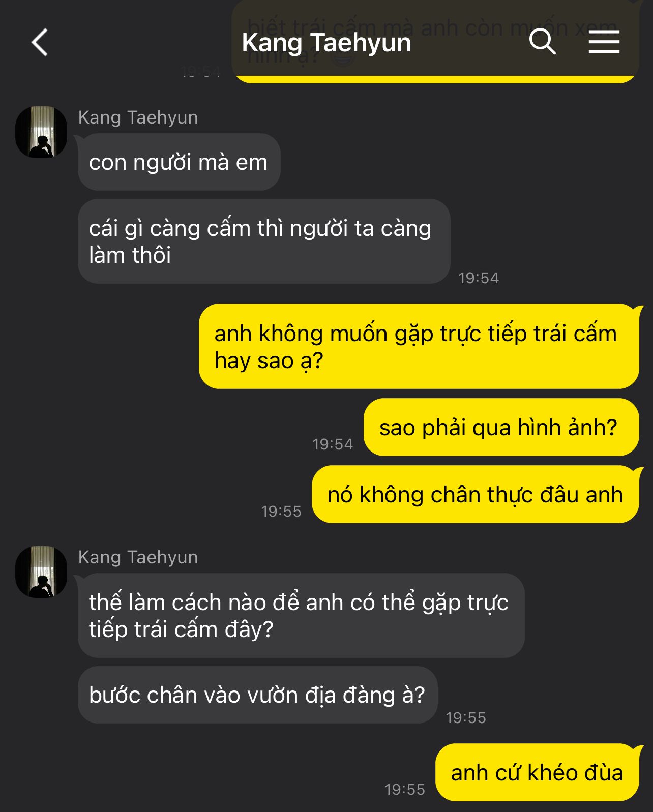
Task: Tap the first Kang Taehyun profile avatar
Action: (x=41, y=132)
